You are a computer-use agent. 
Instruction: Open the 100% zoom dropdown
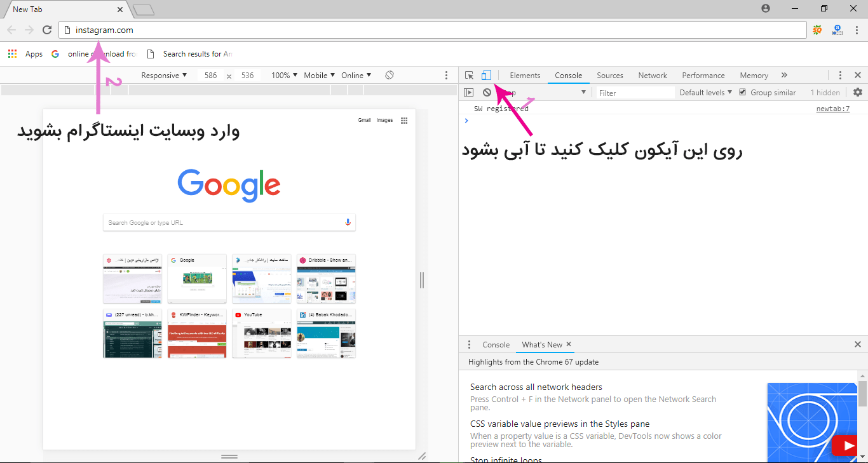pos(284,75)
